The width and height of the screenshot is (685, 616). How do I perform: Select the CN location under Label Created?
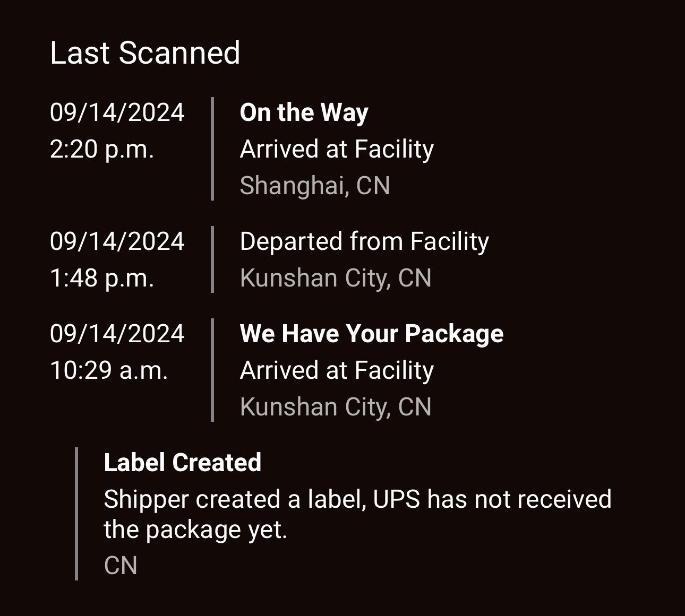[x=121, y=566]
